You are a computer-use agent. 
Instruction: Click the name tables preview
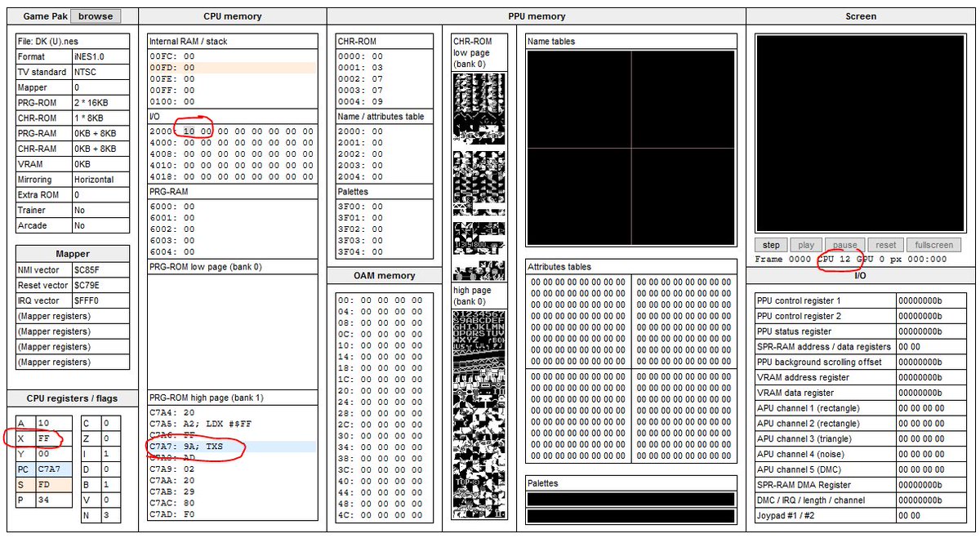[x=631, y=148]
